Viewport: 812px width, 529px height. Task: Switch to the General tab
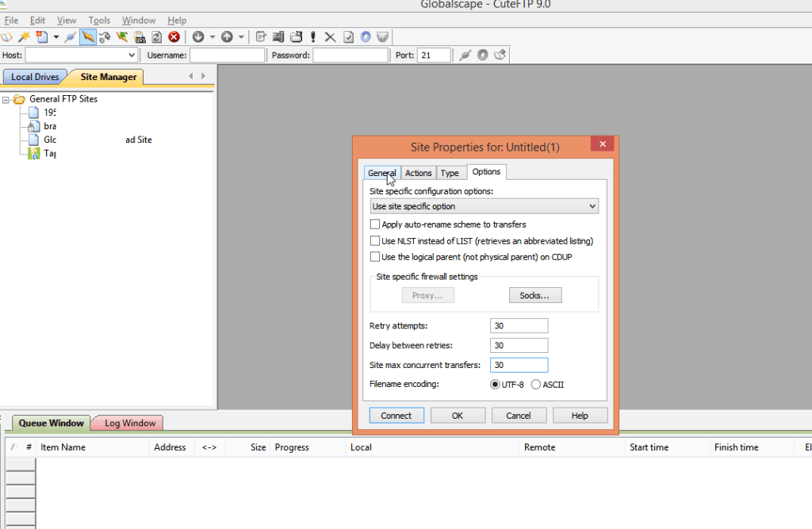tap(382, 173)
